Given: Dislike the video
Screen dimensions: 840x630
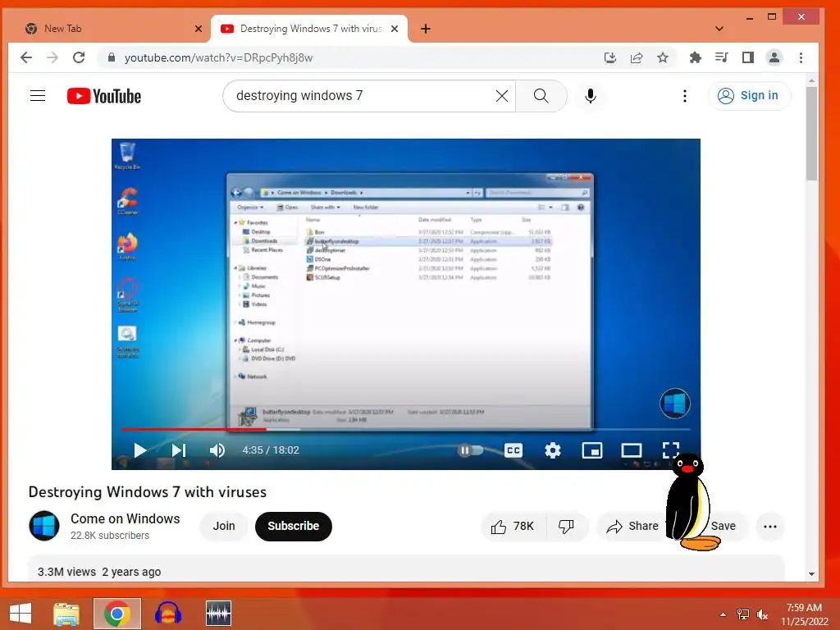Looking at the screenshot, I should (567, 526).
